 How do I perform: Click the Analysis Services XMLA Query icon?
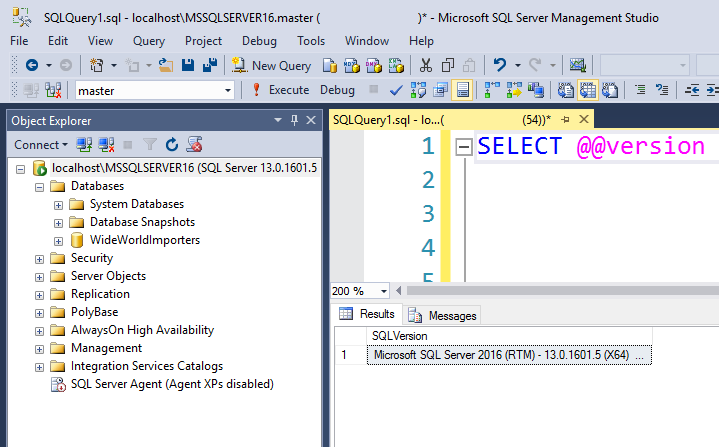click(x=396, y=66)
